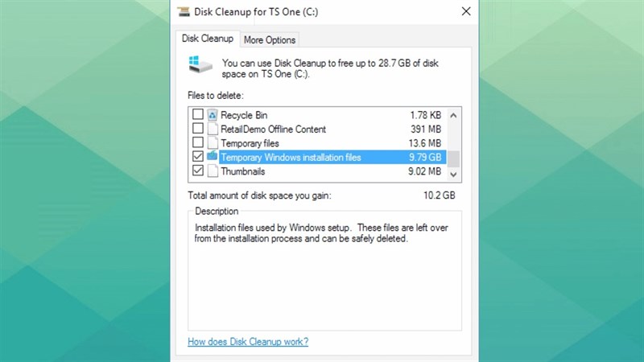Click the Temporary Windows installation files icon
The height and width of the screenshot is (362, 644).
(213, 156)
